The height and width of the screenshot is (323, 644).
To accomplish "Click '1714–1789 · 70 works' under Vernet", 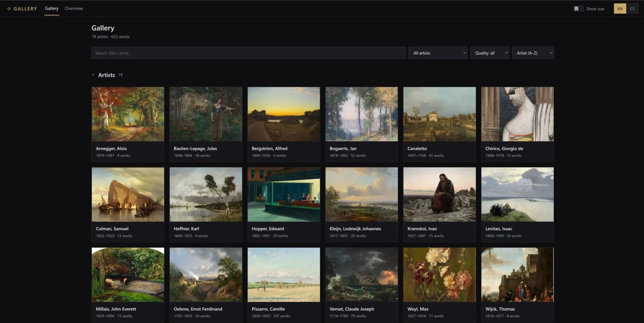I will (348, 316).
